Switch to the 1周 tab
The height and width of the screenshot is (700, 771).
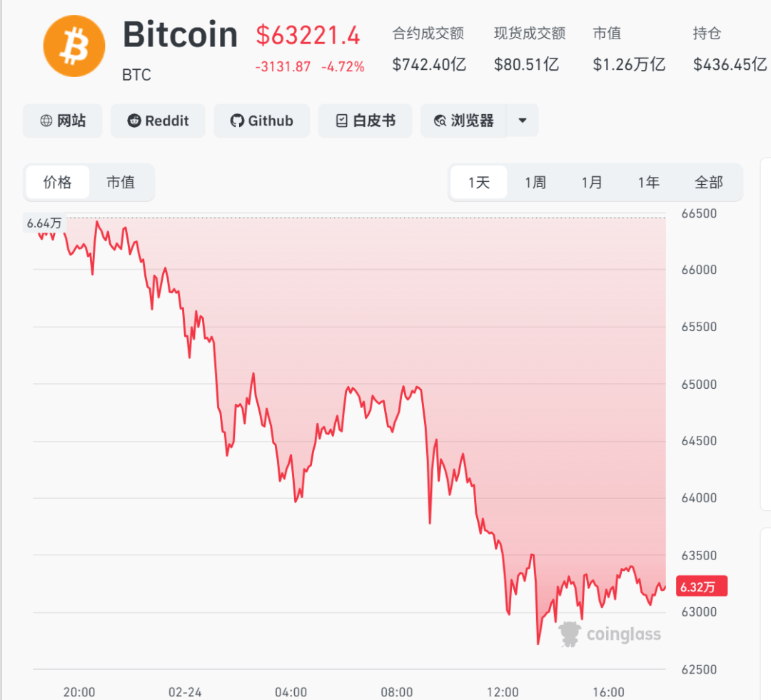pyautogui.click(x=535, y=183)
